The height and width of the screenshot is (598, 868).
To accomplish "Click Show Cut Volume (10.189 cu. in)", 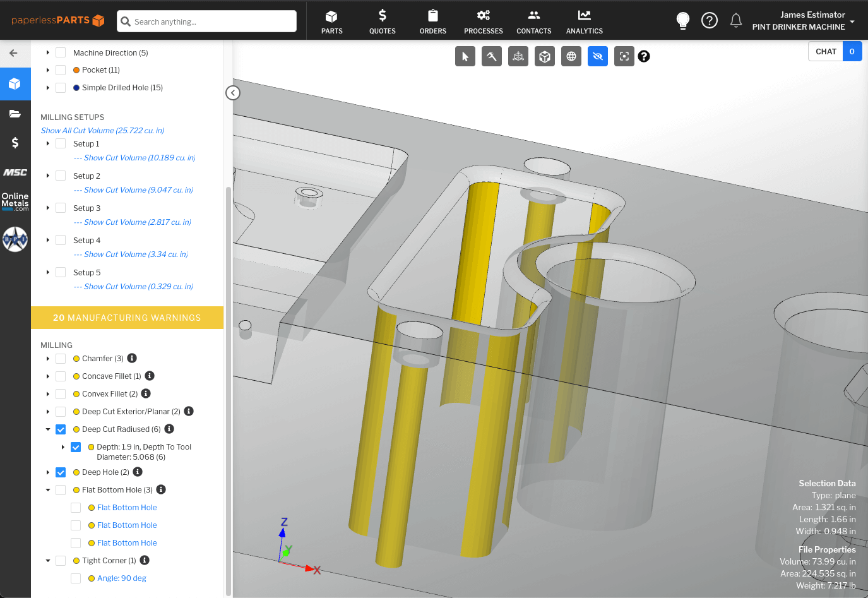I will (x=140, y=158).
